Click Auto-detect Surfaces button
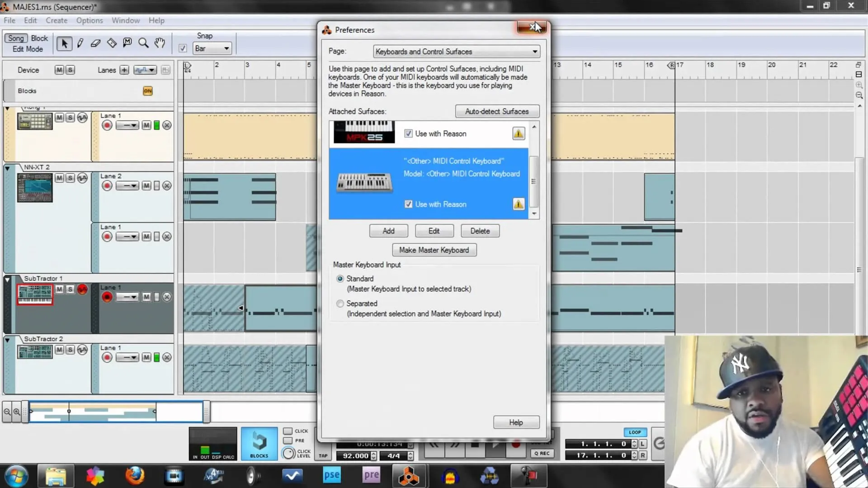The width and height of the screenshot is (868, 488). tap(497, 111)
